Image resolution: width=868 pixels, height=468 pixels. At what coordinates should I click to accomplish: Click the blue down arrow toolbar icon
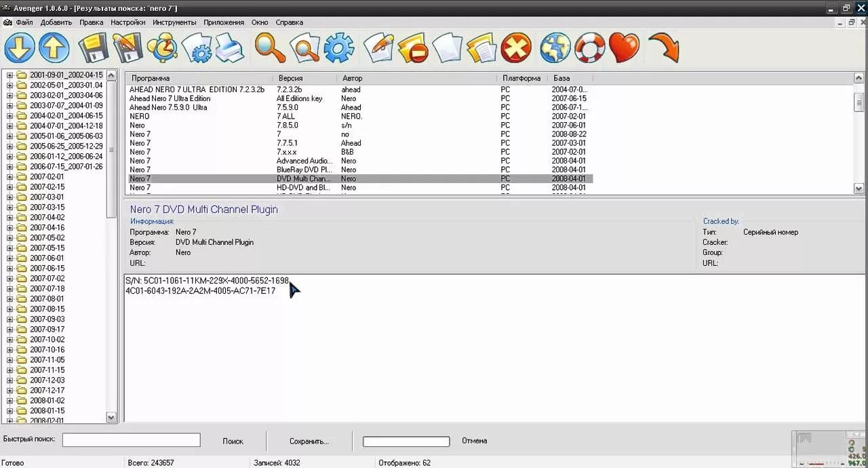pos(20,48)
